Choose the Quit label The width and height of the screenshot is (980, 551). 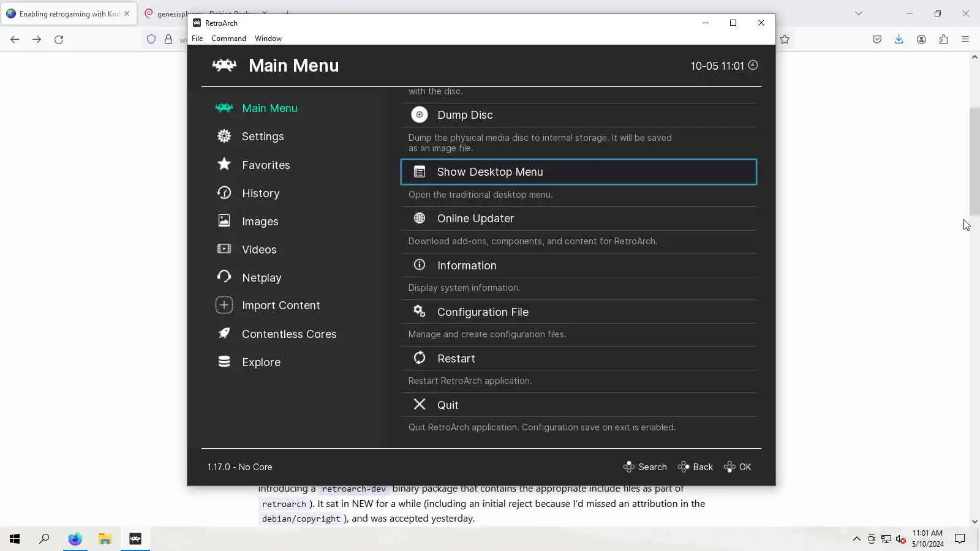coord(448,405)
